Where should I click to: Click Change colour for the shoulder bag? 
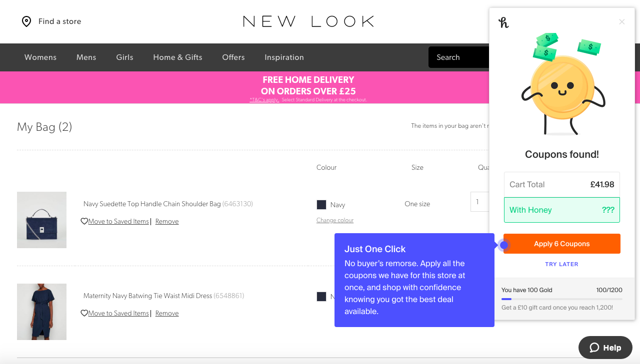(335, 220)
